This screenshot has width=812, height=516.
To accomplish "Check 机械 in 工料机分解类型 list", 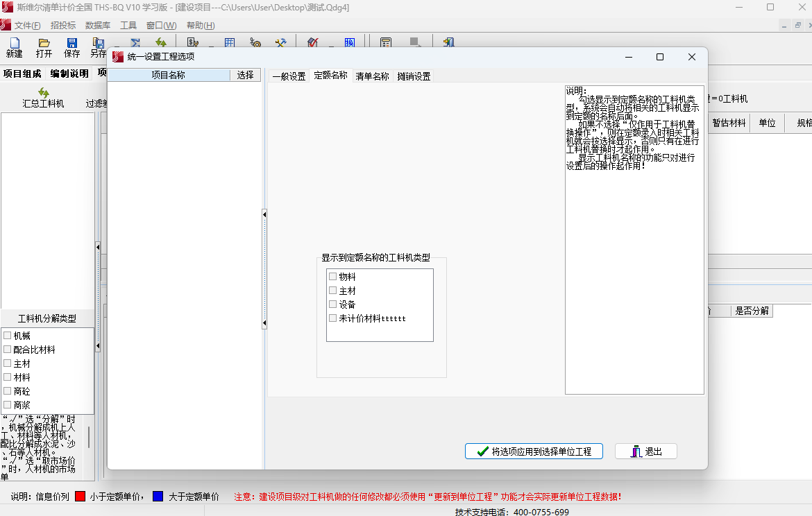I will (x=8, y=336).
